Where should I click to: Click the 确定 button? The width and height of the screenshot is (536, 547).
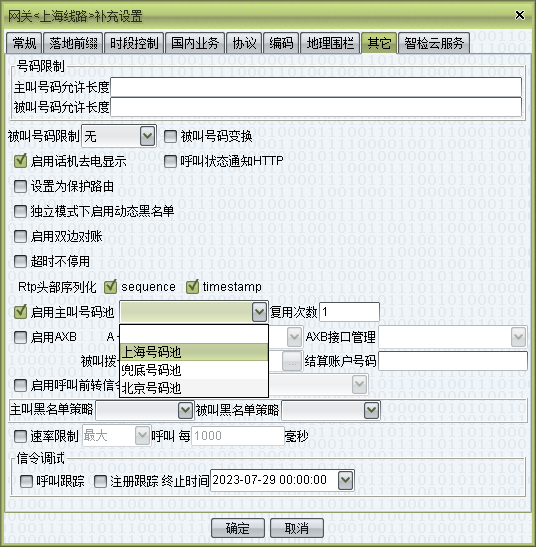pos(238,528)
